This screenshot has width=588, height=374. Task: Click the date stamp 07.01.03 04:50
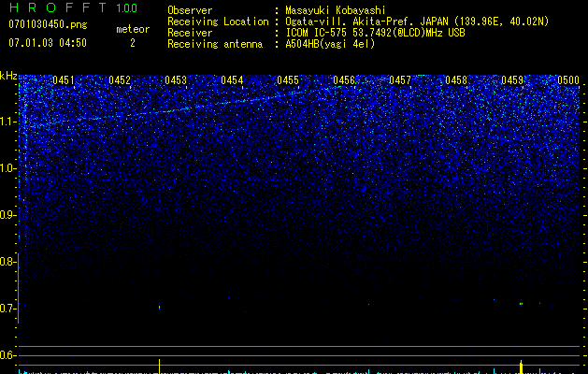pyautogui.click(x=48, y=43)
